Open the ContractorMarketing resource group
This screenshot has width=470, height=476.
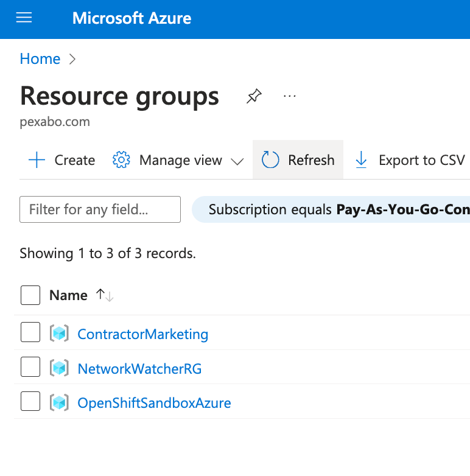142,334
